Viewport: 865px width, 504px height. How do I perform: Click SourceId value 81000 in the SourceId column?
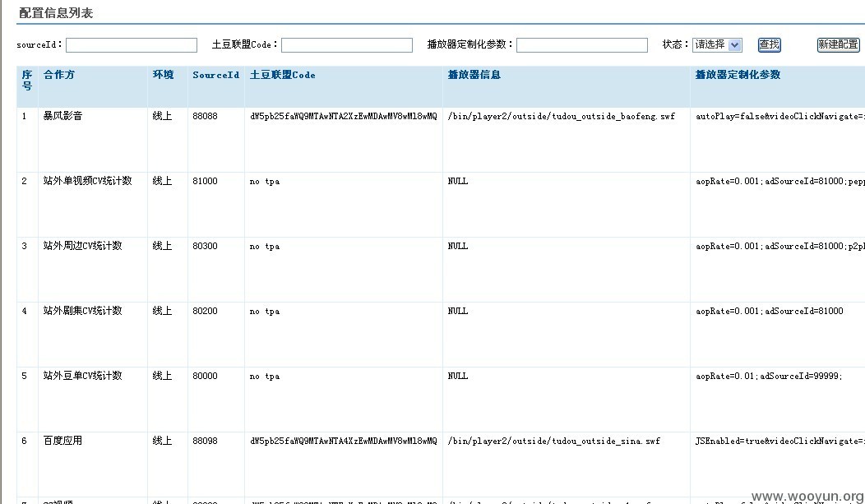pyautogui.click(x=205, y=181)
